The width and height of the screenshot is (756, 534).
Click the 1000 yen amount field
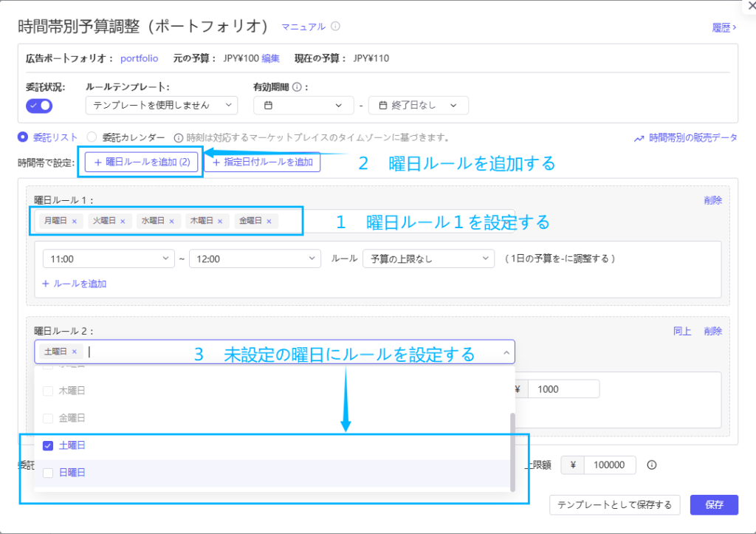click(563, 389)
